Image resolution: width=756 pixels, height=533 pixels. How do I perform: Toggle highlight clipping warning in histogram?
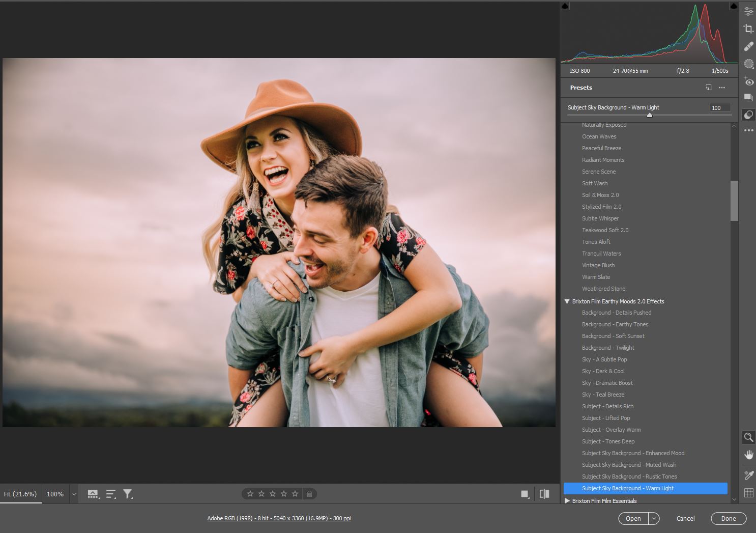pos(734,6)
